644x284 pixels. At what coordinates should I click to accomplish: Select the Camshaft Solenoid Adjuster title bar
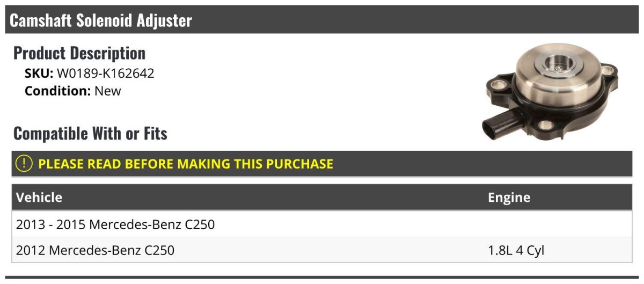pyautogui.click(x=322, y=20)
